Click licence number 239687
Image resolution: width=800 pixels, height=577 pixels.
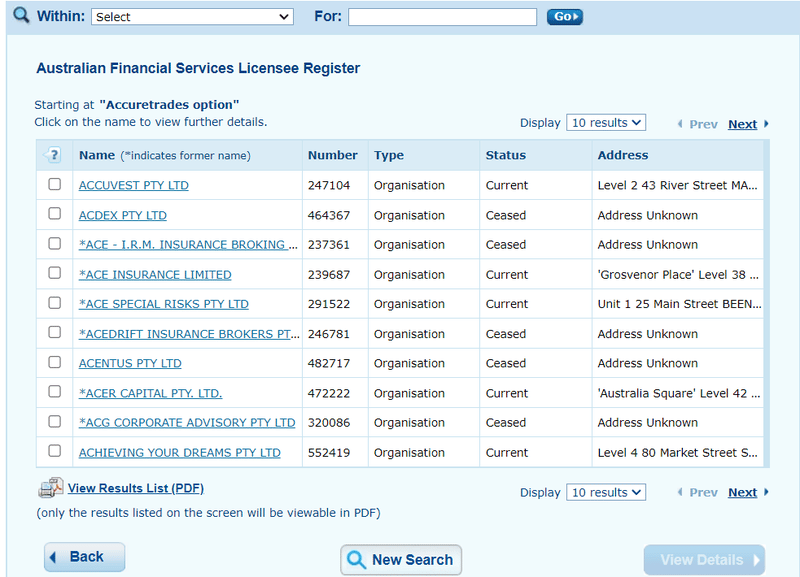pyautogui.click(x=329, y=274)
